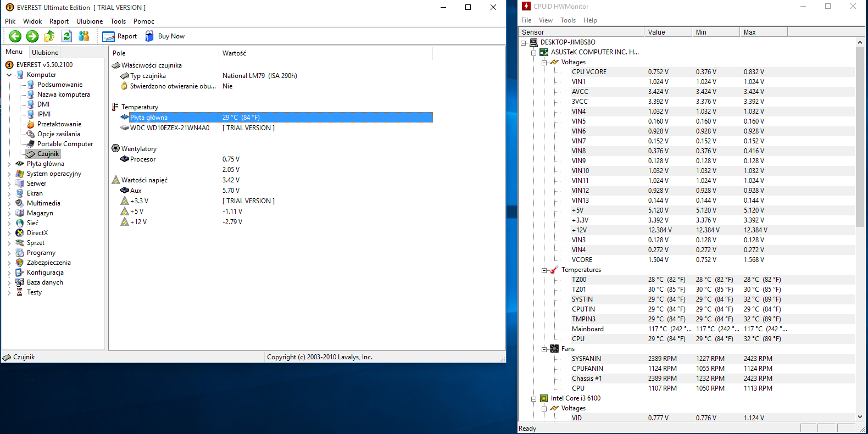868x434 pixels.
Task: Click the Serwer icon in the tree
Action: click(20, 183)
